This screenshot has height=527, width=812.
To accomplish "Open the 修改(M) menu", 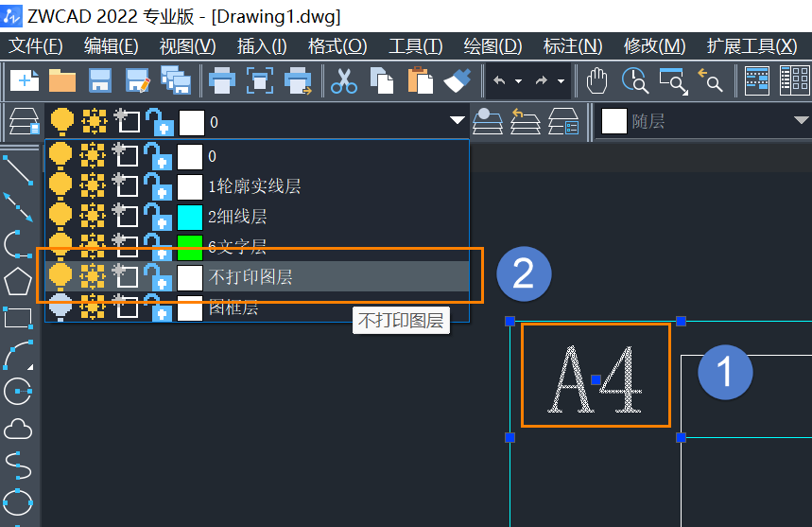I will coord(654,46).
